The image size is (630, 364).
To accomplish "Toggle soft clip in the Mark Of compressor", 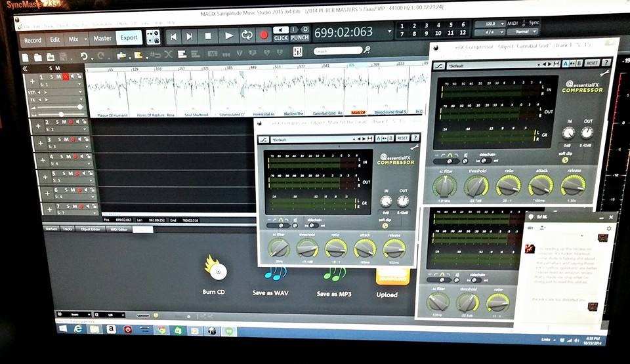I will pos(385,226).
